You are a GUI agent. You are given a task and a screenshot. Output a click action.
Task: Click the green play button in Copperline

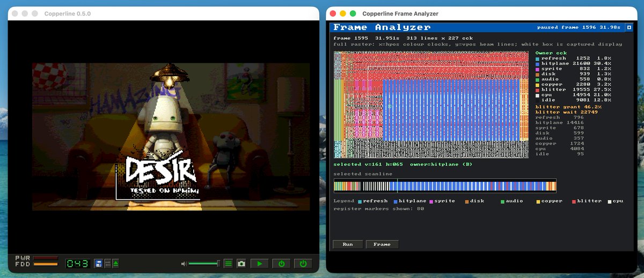tap(260, 264)
